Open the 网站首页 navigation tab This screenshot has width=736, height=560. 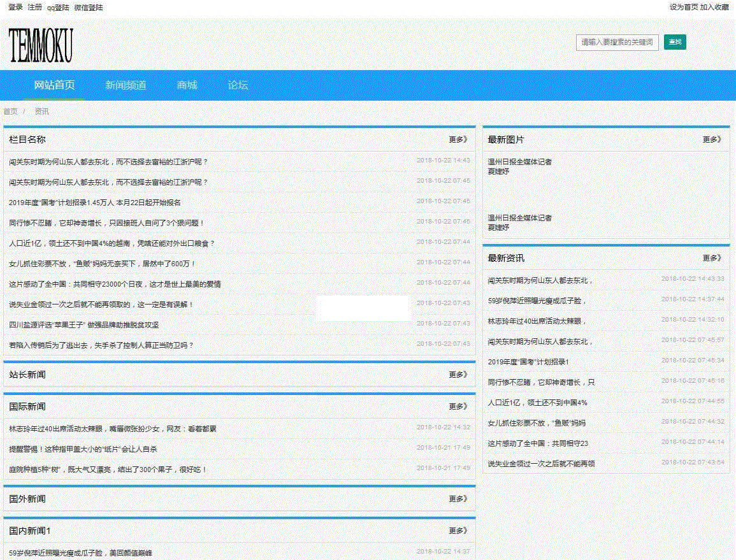click(54, 85)
